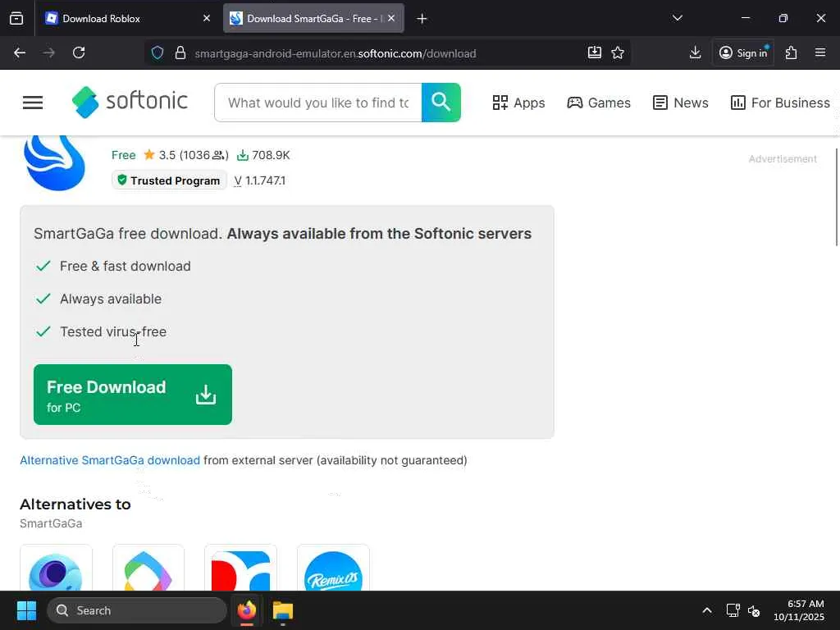Click the softonic.com address bar URL

(x=336, y=53)
